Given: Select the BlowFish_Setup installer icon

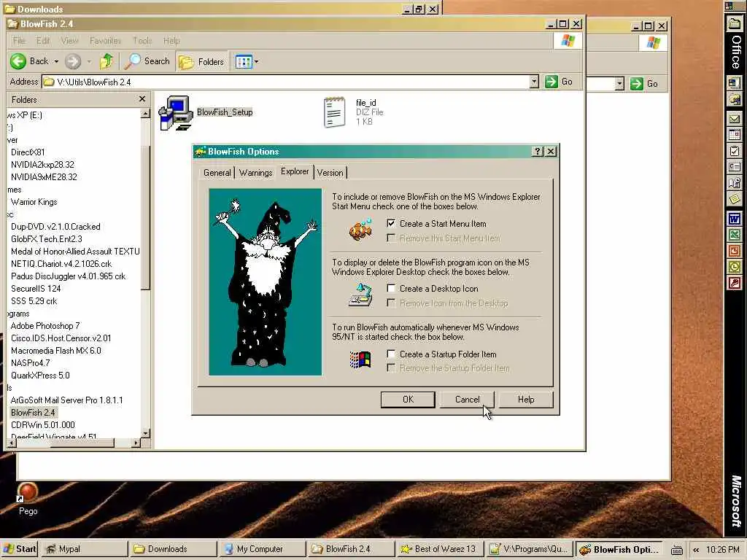Looking at the screenshot, I should (175, 113).
